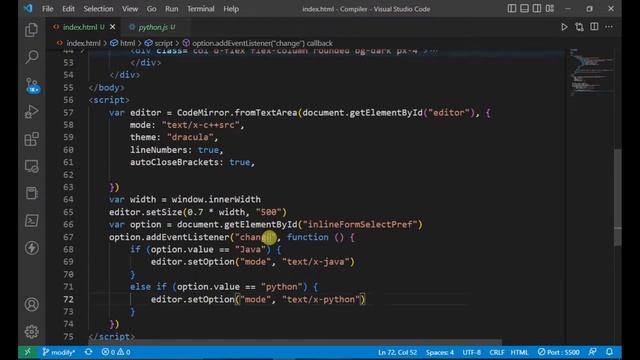Click line number 67 in gutter
This screenshot has height=360, width=640.
point(69,237)
